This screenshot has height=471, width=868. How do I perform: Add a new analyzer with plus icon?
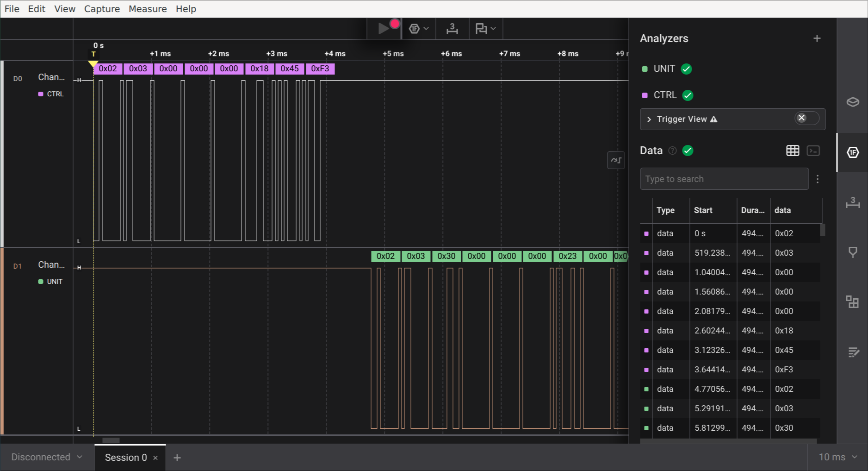(x=817, y=38)
